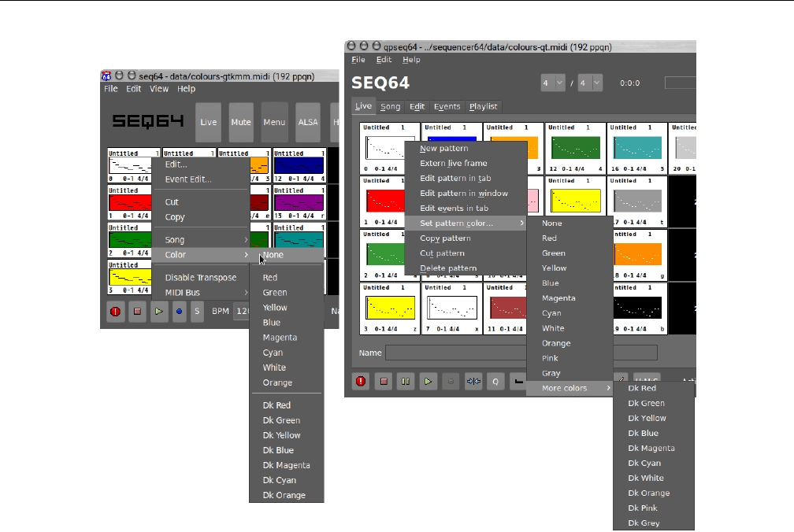The height and width of the screenshot is (532, 794).
Task: Pick None in seq64 Color submenu
Action: click(287, 255)
